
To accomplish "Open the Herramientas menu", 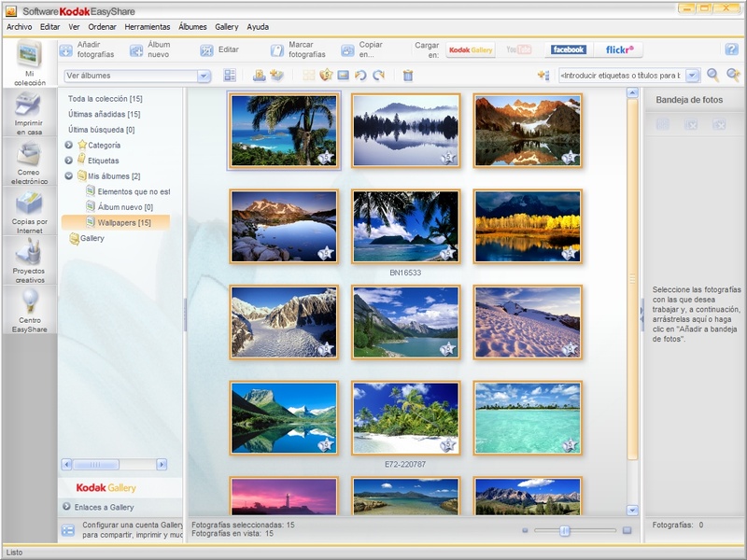I will click(147, 27).
